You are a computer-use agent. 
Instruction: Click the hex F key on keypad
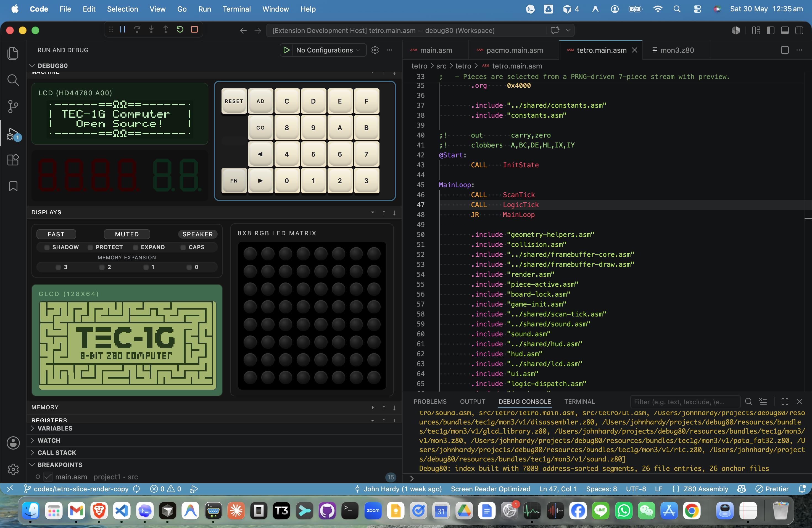367,101
